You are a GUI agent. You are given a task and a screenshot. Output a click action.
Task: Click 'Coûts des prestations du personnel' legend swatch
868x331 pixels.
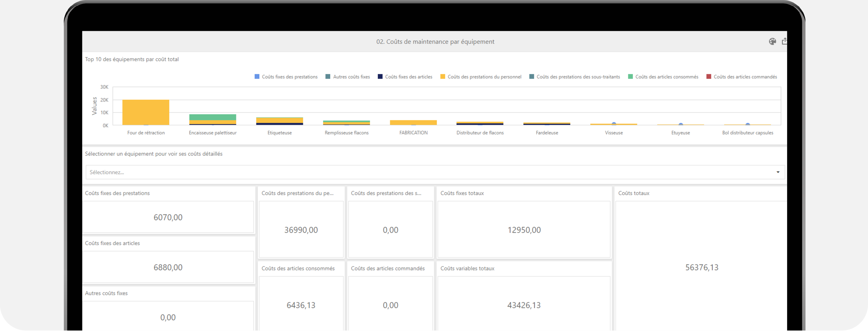click(x=443, y=77)
